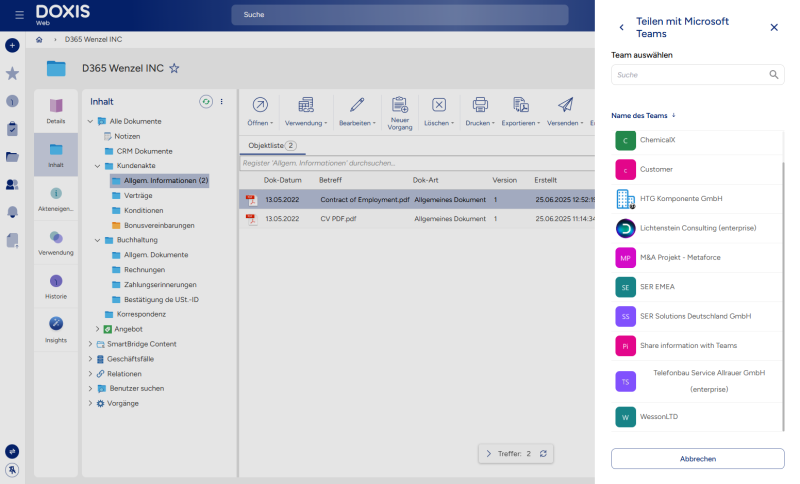Viewport: 800px width, 484px height.
Task: Click the Löschen toolbar button
Action: [x=439, y=111]
